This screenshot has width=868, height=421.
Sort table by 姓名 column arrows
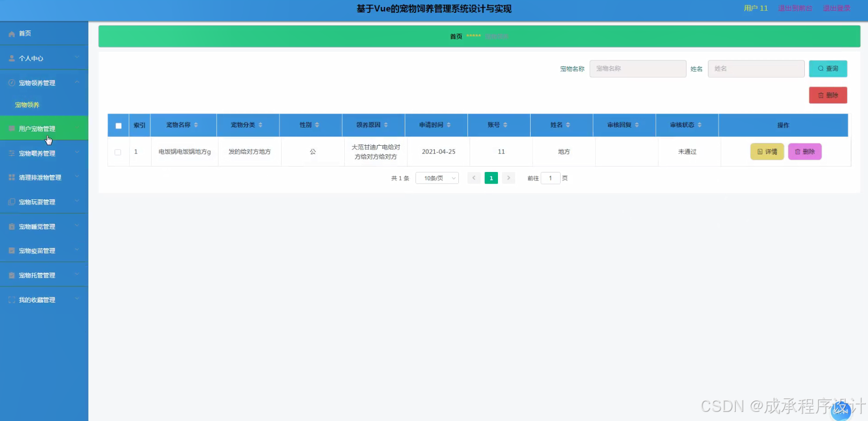[568, 125]
